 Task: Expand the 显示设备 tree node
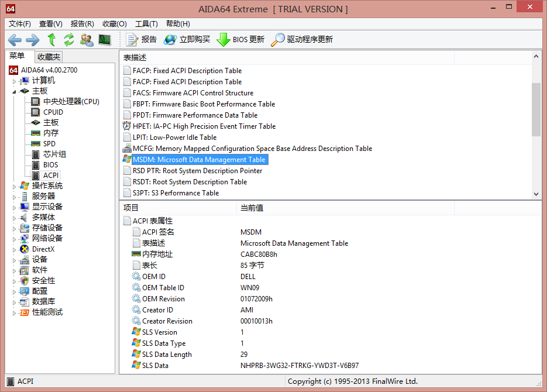14,208
